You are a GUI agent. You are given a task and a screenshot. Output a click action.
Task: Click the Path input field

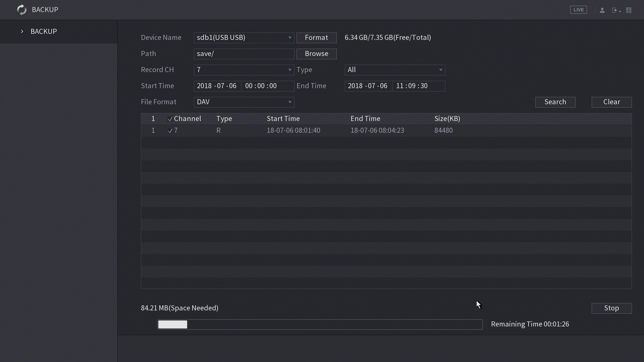(x=244, y=54)
